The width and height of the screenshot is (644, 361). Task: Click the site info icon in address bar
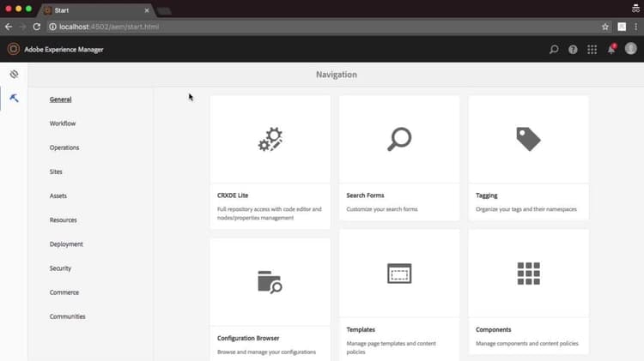(52, 27)
